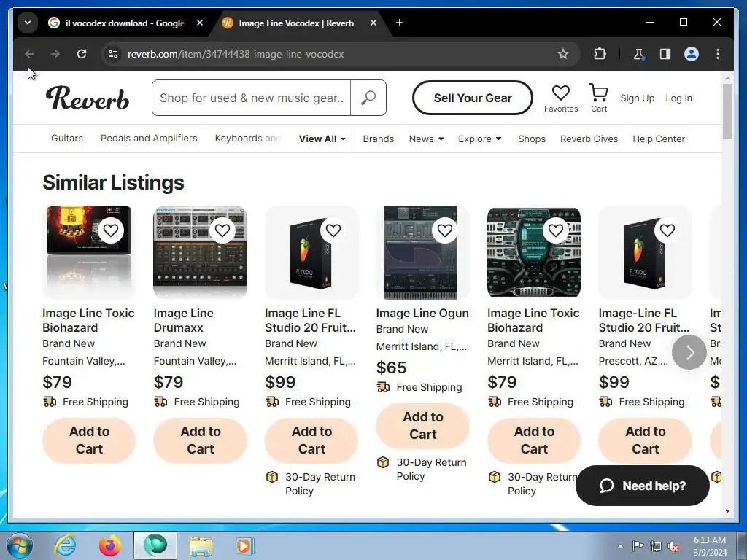747x560 pixels.
Task: Close the Google search tab
Action: tap(200, 23)
